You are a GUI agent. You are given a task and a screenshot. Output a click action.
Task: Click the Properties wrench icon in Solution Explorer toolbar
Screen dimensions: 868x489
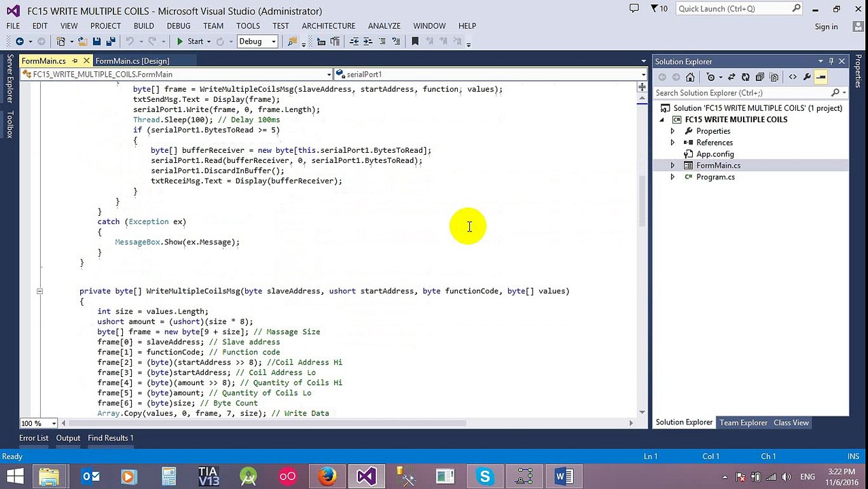[807, 77]
